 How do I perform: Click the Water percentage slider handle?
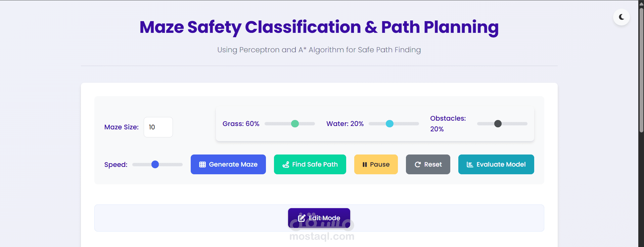(389, 124)
